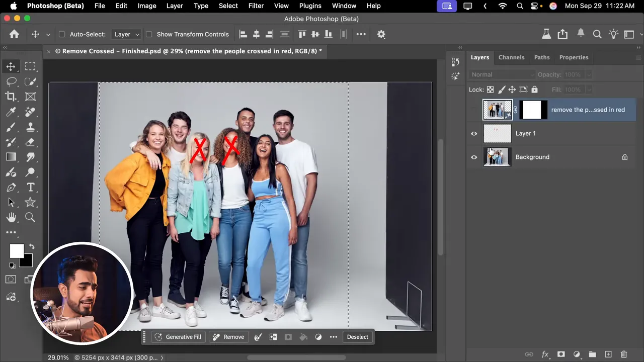Click the background color black swatch
Image resolution: width=644 pixels, height=362 pixels.
pyautogui.click(x=27, y=261)
